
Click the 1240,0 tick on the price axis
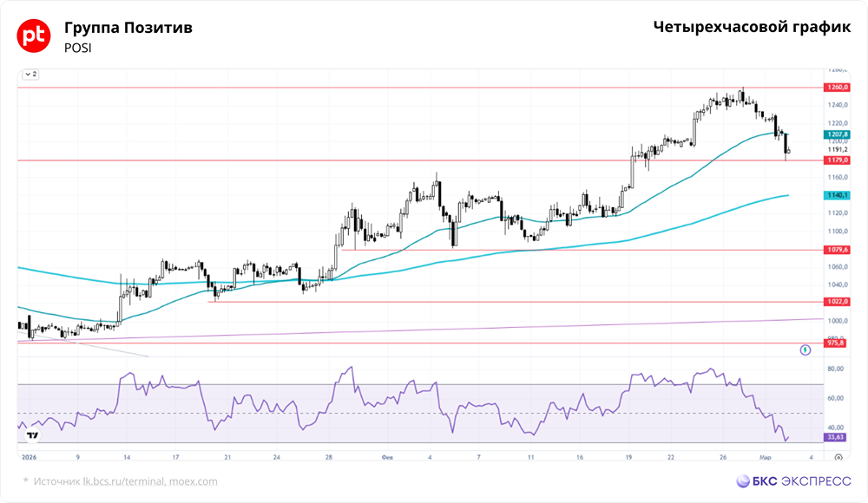point(838,105)
